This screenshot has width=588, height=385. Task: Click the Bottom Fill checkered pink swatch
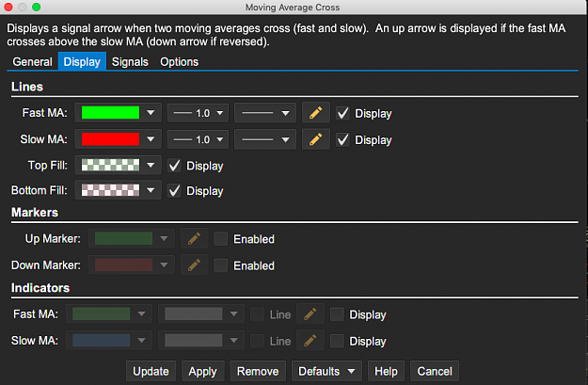[110, 190]
